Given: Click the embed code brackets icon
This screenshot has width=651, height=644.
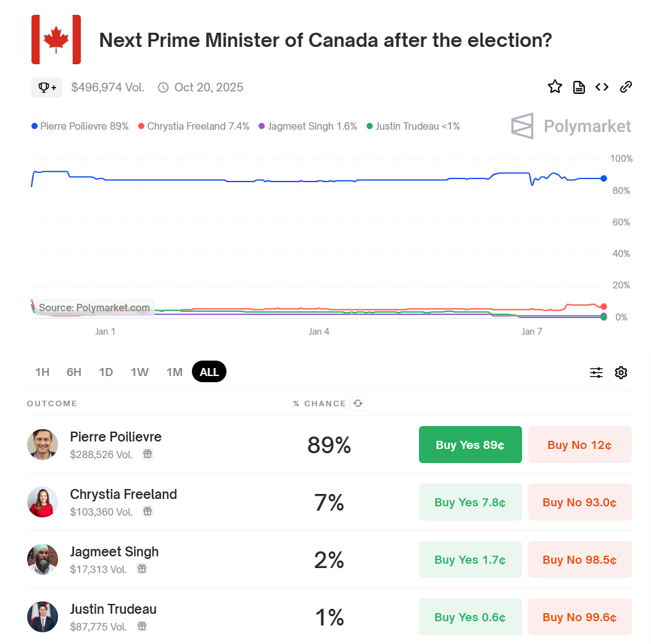Looking at the screenshot, I should (602, 87).
